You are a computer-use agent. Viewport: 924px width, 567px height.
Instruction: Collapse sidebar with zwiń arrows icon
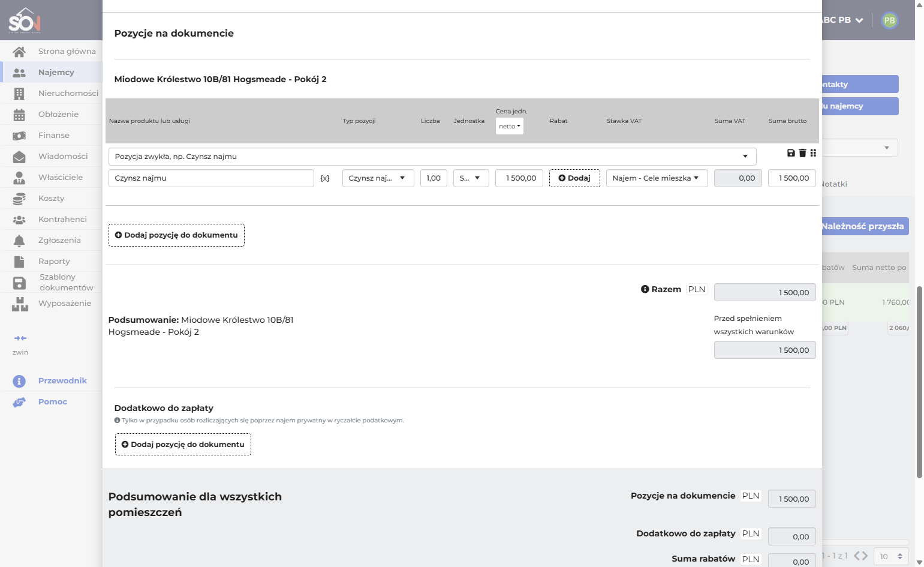point(20,338)
